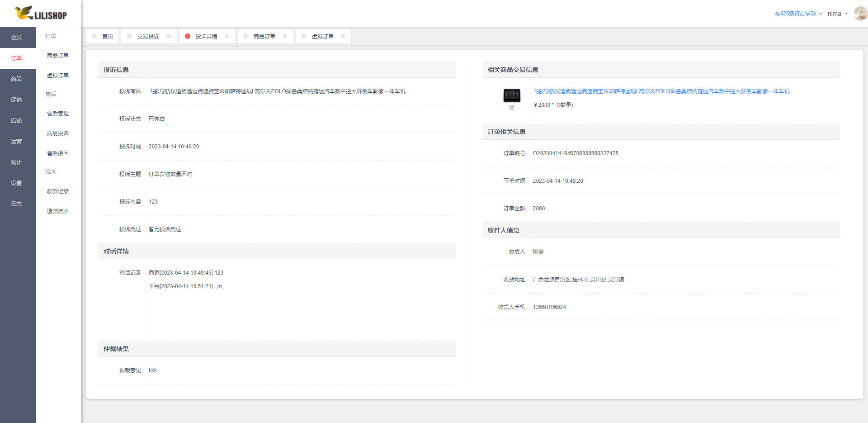Open 退款流水 submenu item

point(58,211)
